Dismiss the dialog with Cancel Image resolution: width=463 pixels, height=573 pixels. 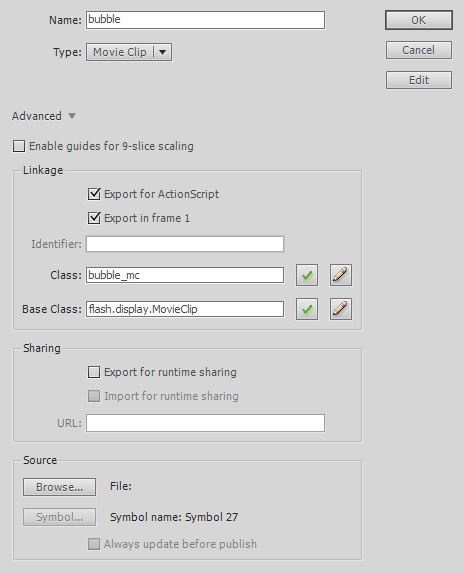coord(419,50)
